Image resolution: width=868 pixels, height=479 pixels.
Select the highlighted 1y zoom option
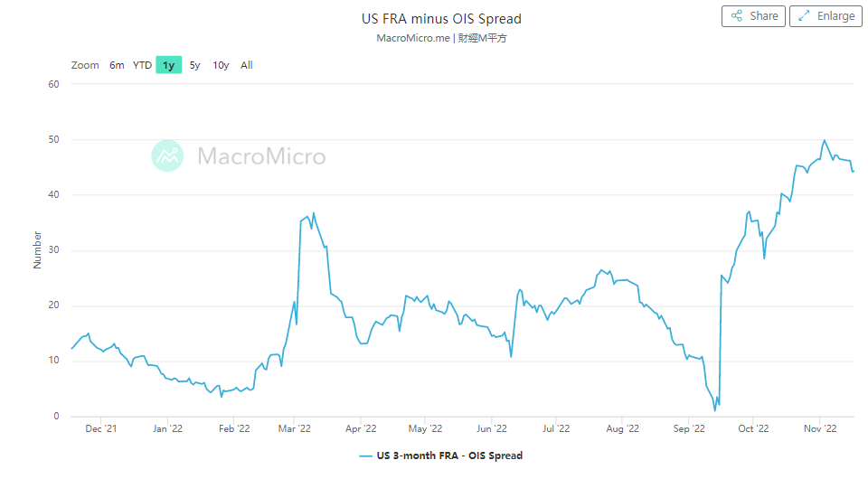point(168,65)
